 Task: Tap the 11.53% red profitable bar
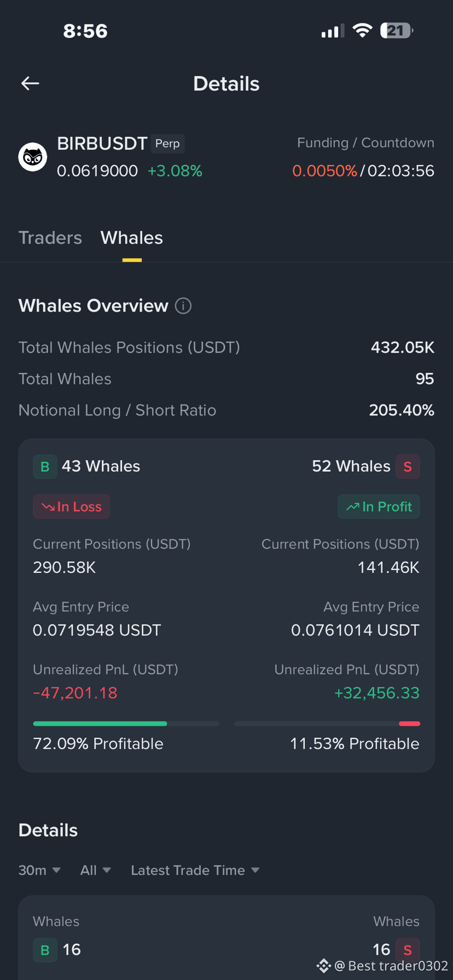(409, 724)
